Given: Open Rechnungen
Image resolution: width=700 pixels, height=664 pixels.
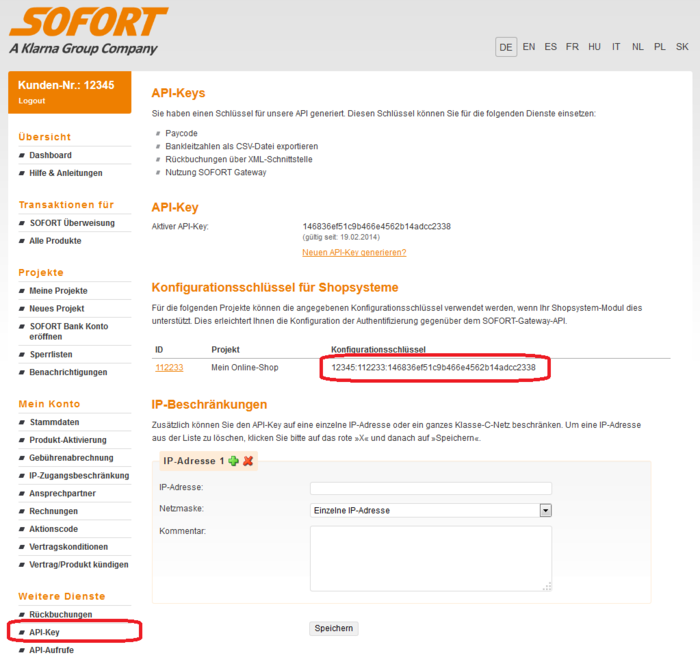Looking at the screenshot, I should coord(54,511).
